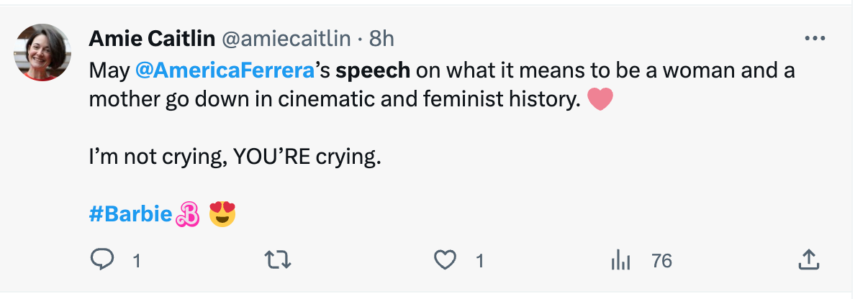Click the heart-eyes smiley emoji

tap(222, 213)
